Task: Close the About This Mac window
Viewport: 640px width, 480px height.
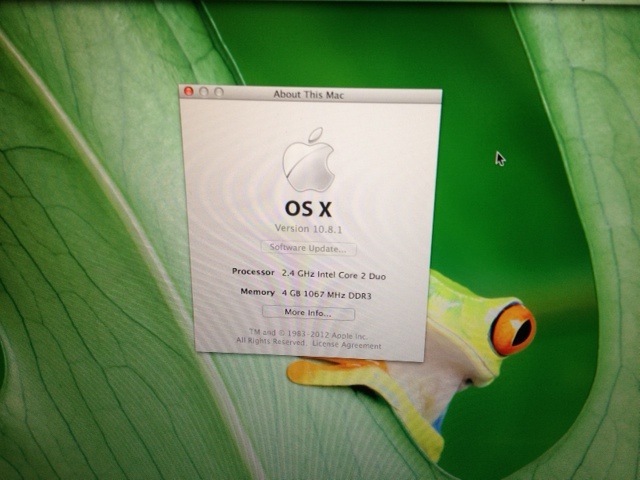Action: point(189,91)
